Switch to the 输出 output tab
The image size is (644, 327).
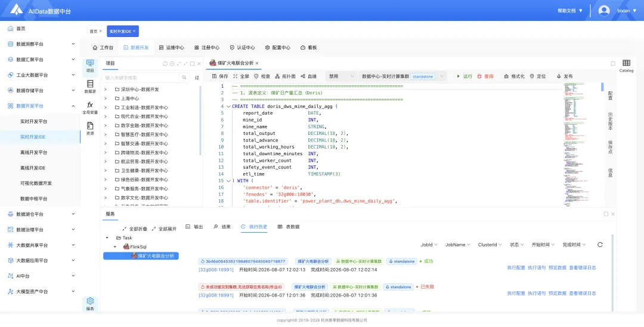tap(194, 227)
